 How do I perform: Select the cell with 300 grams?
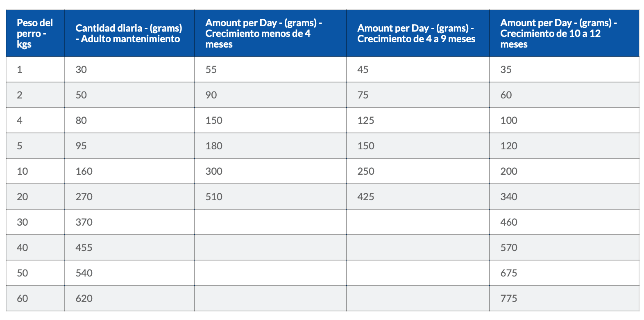pyautogui.click(x=270, y=171)
